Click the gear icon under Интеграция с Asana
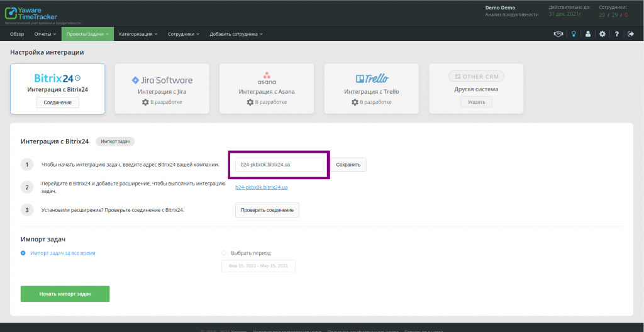The width and height of the screenshot is (644, 332). click(x=250, y=102)
